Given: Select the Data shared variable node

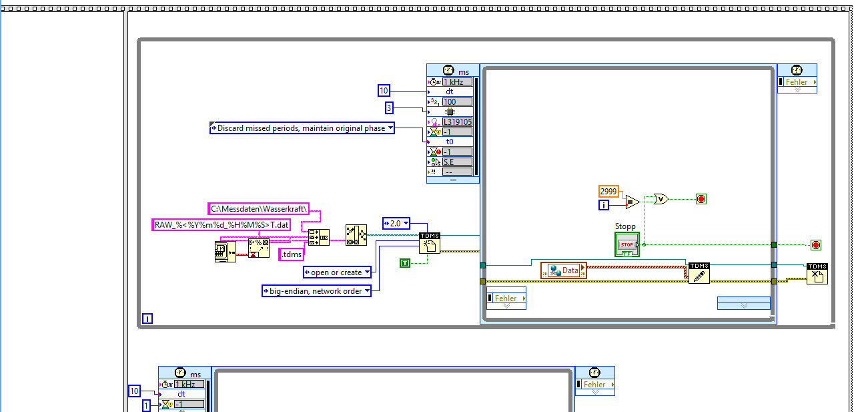Looking at the screenshot, I should pos(564,270).
